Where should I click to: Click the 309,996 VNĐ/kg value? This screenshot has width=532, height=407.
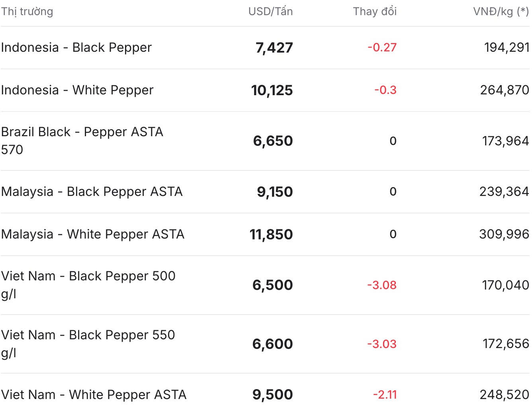(x=504, y=234)
